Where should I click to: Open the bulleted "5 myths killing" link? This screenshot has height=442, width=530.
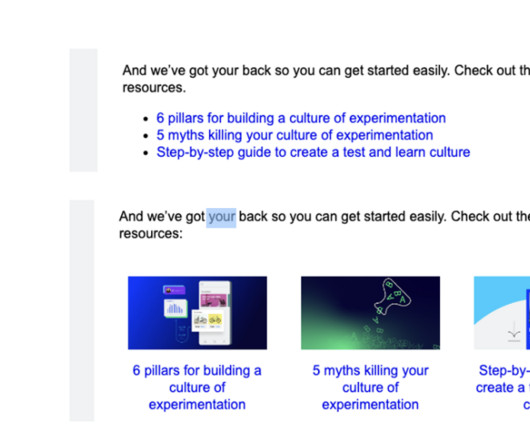294,135
